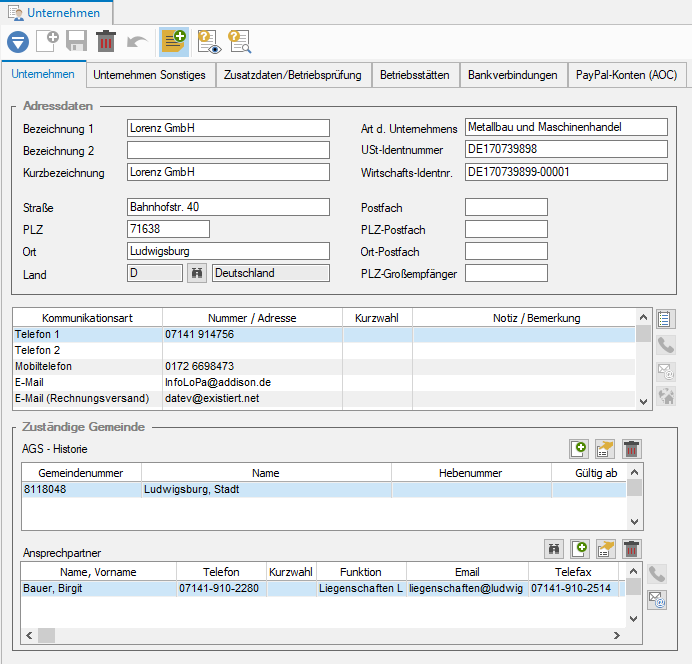The height and width of the screenshot is (664, 692).
Task: Edit AGS history entry icon
Action: (x=605, y=449)
